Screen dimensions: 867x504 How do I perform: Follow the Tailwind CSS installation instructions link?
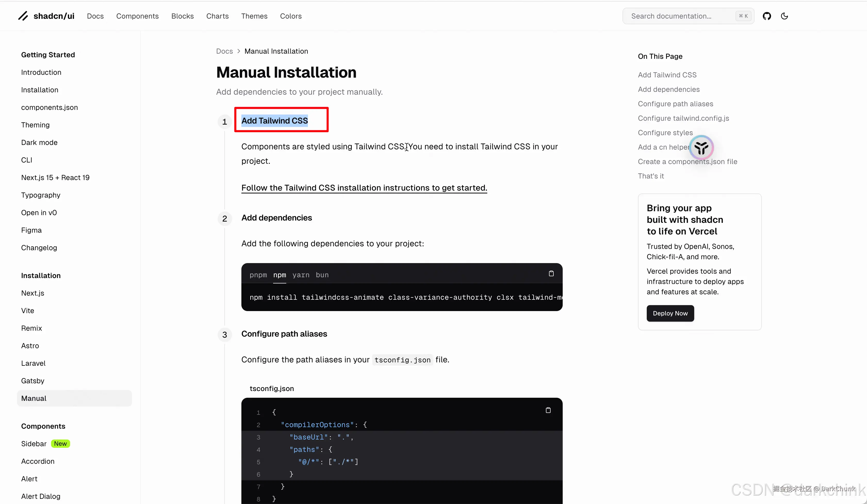pyautogui.click(x=364, y=188)
